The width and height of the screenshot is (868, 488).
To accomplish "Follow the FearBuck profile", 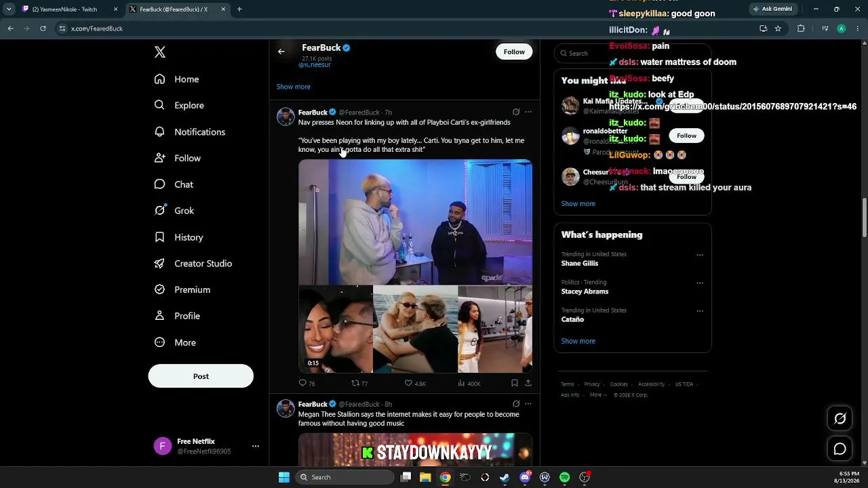I will 514,52.
